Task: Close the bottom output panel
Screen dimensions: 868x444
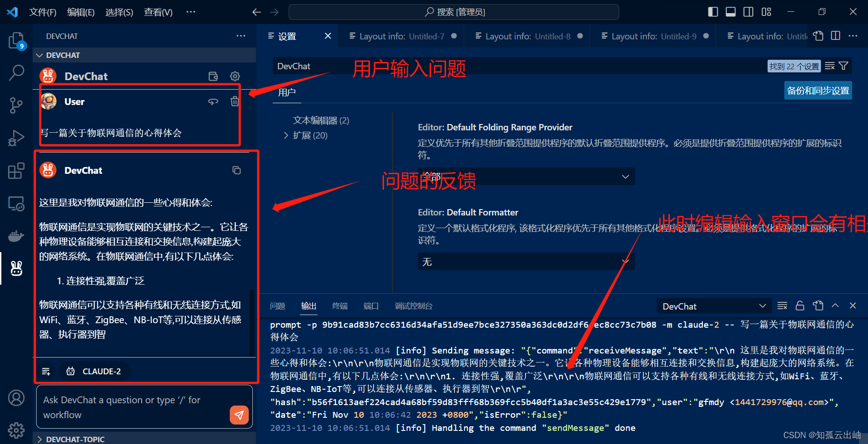Action: pyautogui.click(x=853, y=306)
